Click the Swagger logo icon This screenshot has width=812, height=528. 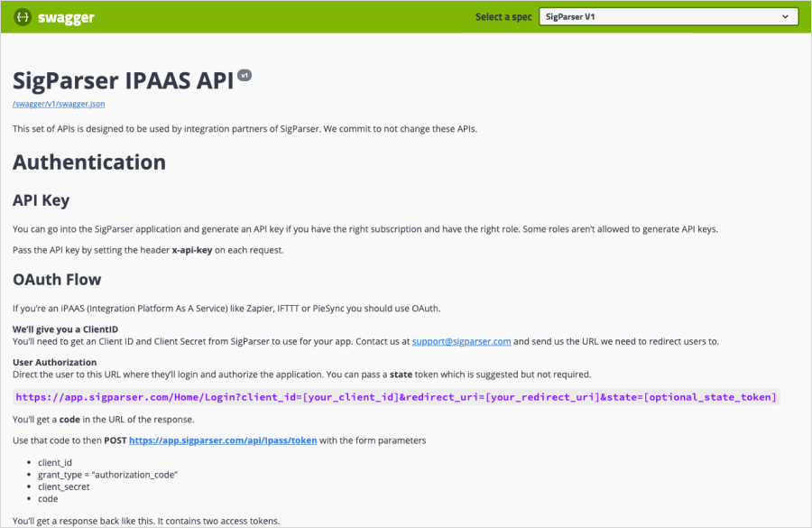[x=23, y=17]
